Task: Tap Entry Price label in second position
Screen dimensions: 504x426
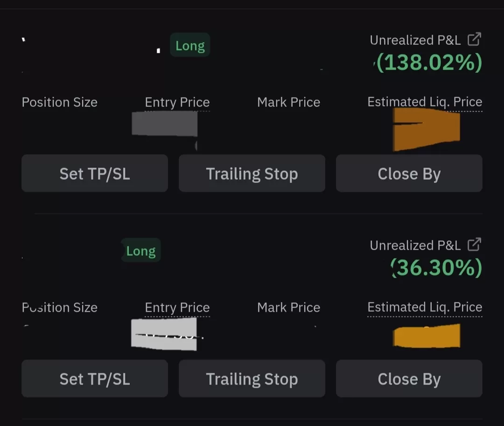Action: pos(177,308)
